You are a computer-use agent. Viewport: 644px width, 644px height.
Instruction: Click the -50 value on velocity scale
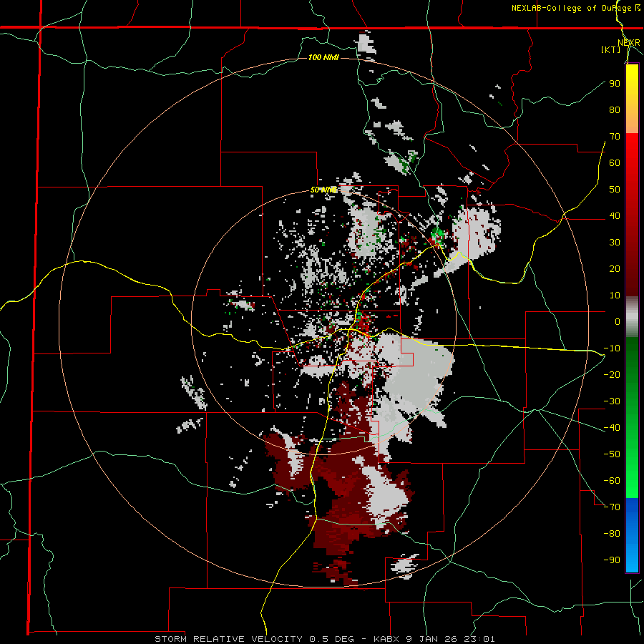point(612,454)
